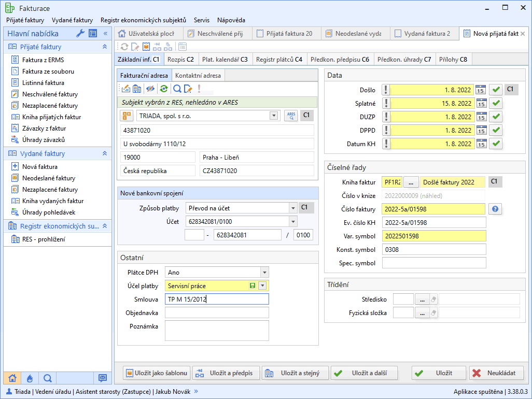Click the crossed-out eye icon in address toolbar
Image resolution: width=532 pixels, height=399 pixels.
(x=150, y=89)
